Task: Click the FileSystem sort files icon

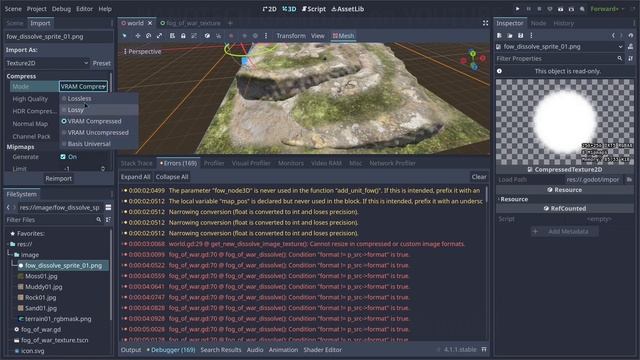Action: [108, 220]
